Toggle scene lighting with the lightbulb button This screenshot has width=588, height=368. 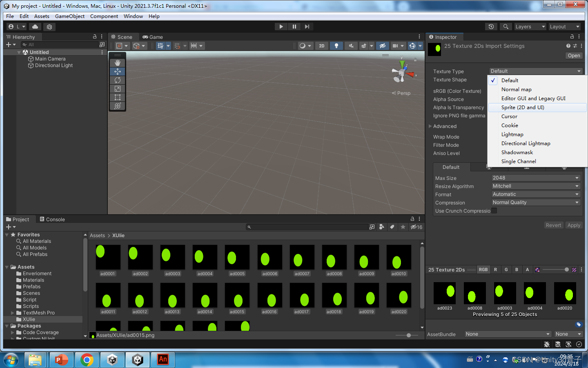click(x=336, y=46)
